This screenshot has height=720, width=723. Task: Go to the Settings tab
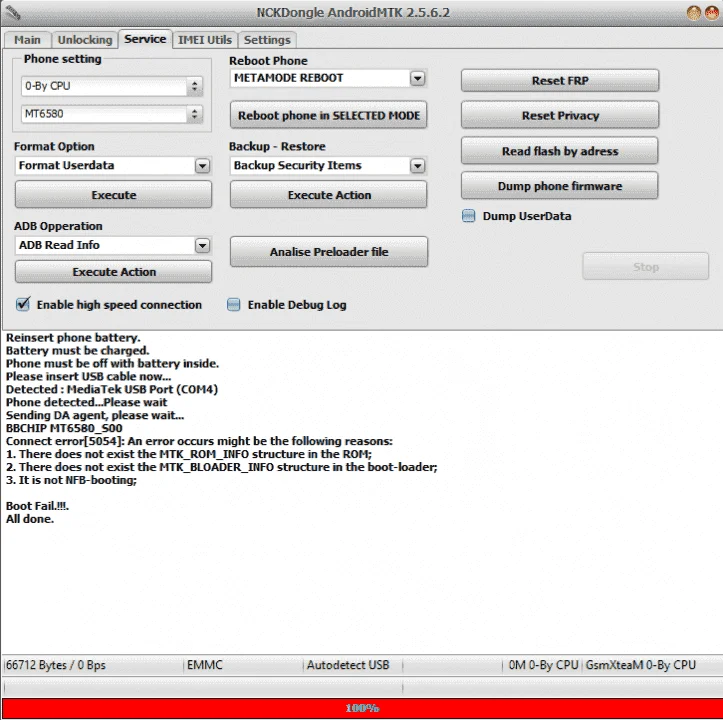click(267, 40)
